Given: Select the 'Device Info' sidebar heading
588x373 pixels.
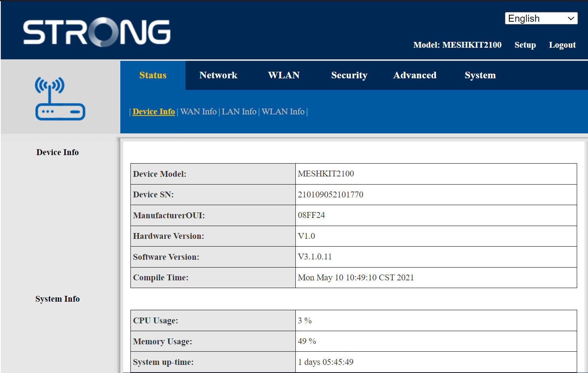Looking at the screenshot, I should pyautogui.click(x=57, y=152).
